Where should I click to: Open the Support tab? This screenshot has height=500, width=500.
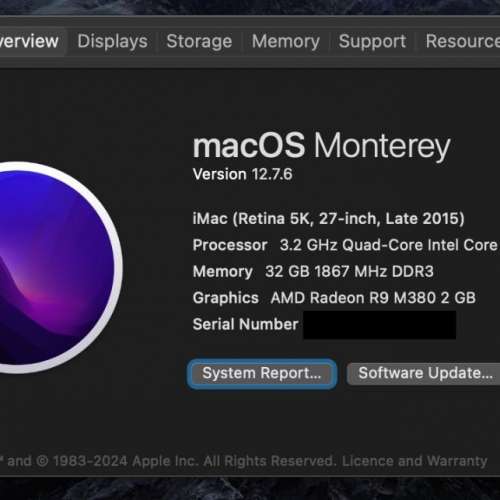(372, 41)
